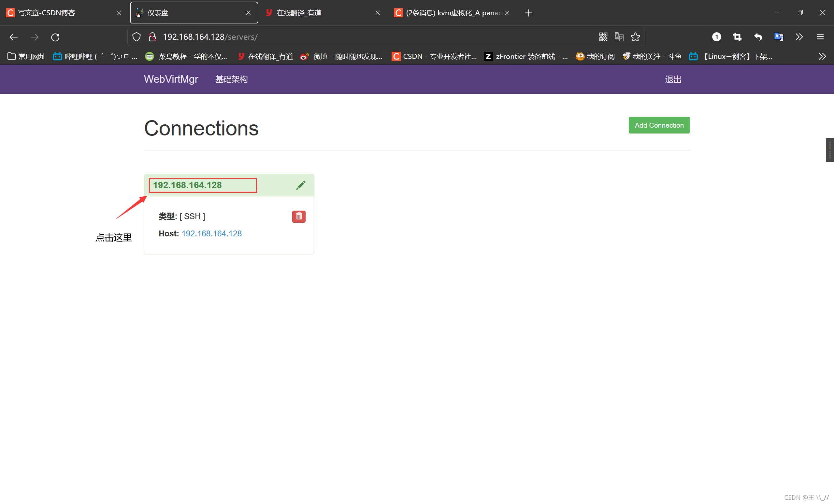
Task: Click the edit pencil icon on connection
Action: click(x=300, y=186)
